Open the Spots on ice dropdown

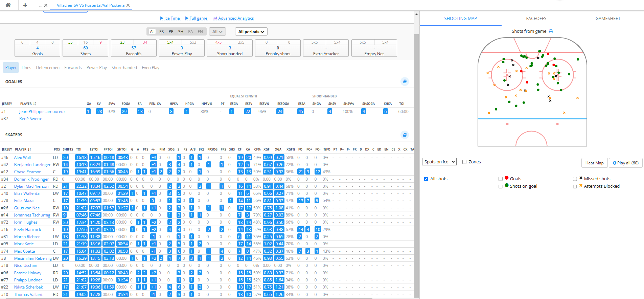pyautogui.click(x=439, y=162)
